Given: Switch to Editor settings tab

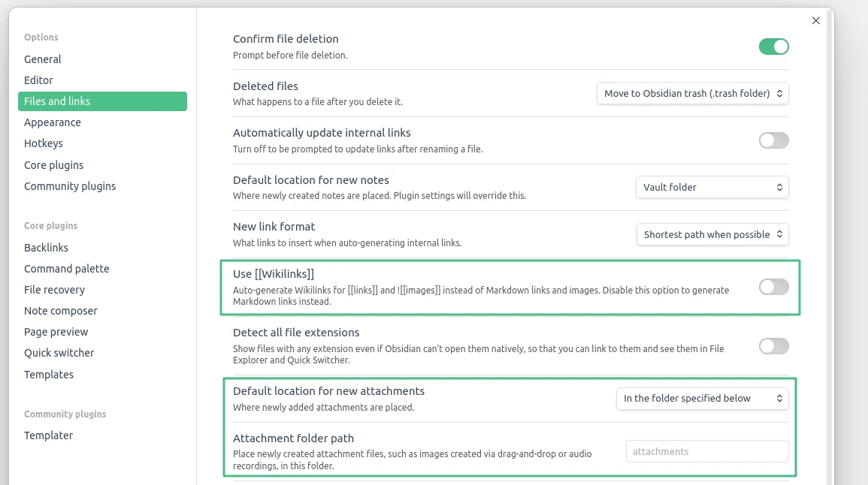Looking at the screenshot, I should pyautogui.click(x=38, y=80).
